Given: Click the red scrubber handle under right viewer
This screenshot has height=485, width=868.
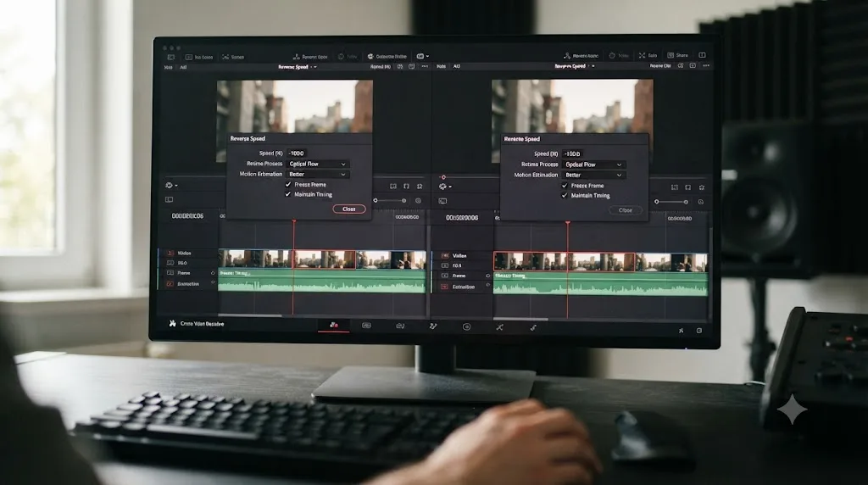Looking at the screenshot, I should tap(442, 177).
